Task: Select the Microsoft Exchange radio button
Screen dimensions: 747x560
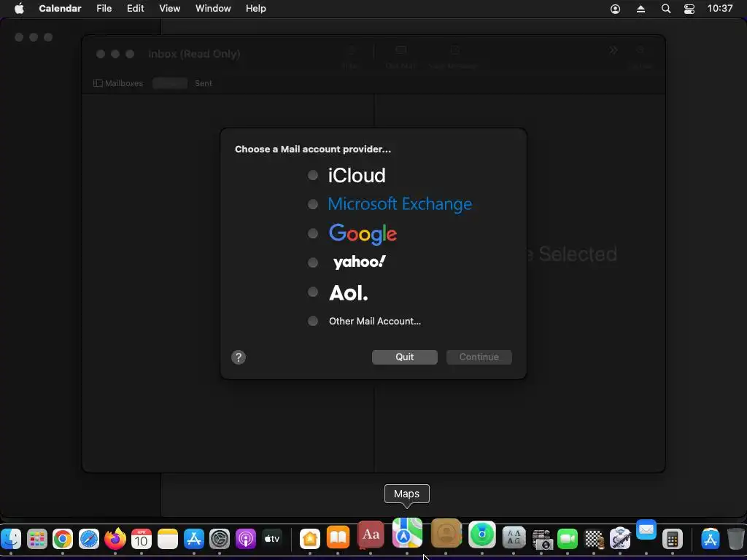Action: [312, 204]
